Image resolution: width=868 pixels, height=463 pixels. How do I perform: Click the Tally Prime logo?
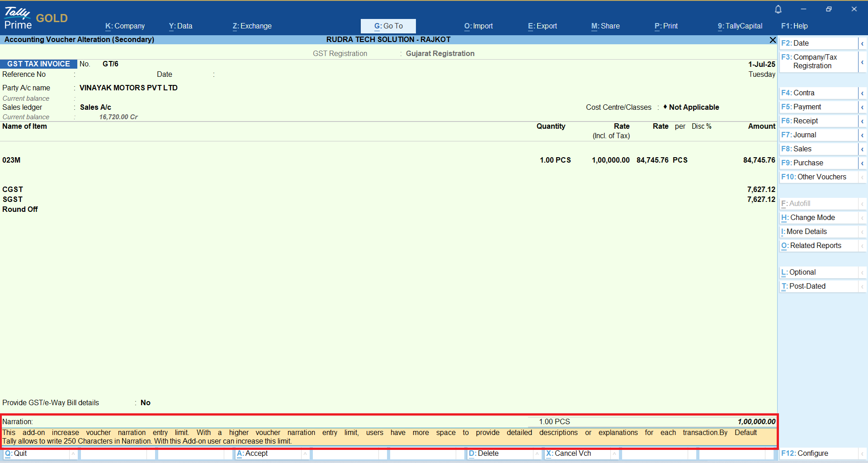tap(18, 18)
